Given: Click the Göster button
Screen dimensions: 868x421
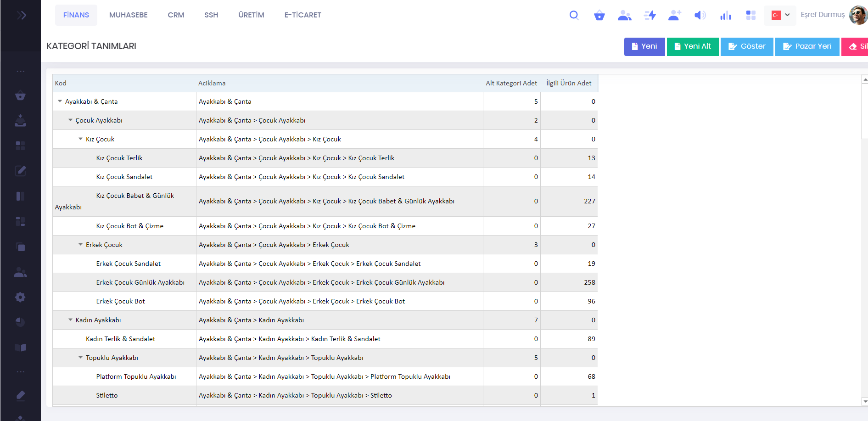Looking at the screenshot, I should pos(746,46).
